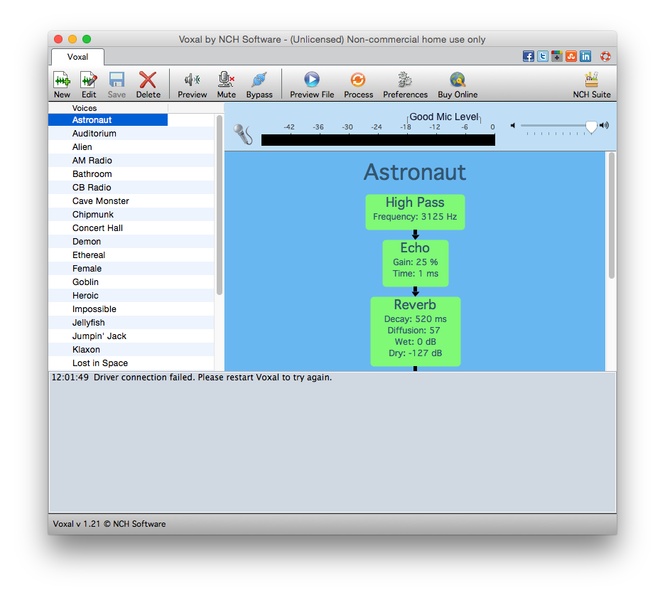The height and width of the screenshot is (600, 665).
Task: Click the effect chain panel scrollbar
Action: point(611,215)
